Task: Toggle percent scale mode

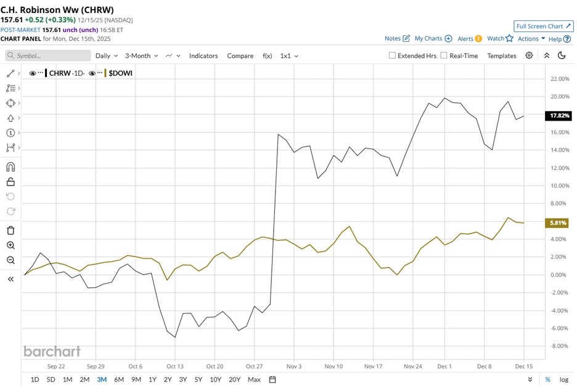Action: point(547,380)
